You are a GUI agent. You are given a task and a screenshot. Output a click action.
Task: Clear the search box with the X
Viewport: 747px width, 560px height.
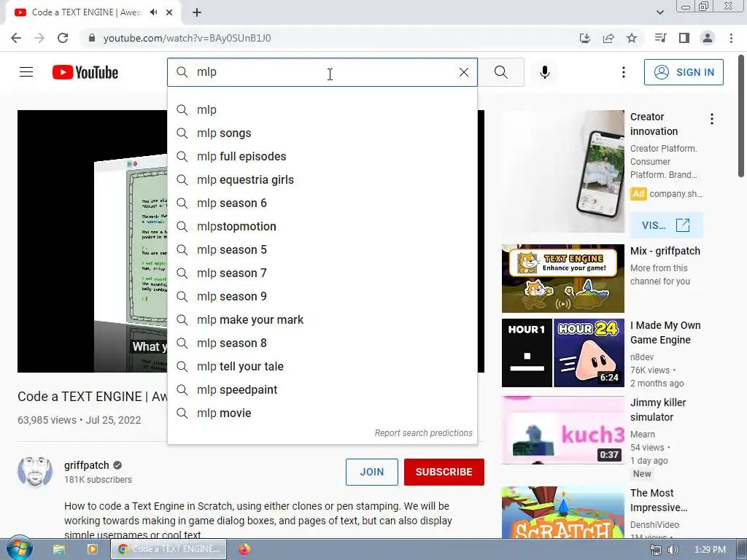[463, 72]
